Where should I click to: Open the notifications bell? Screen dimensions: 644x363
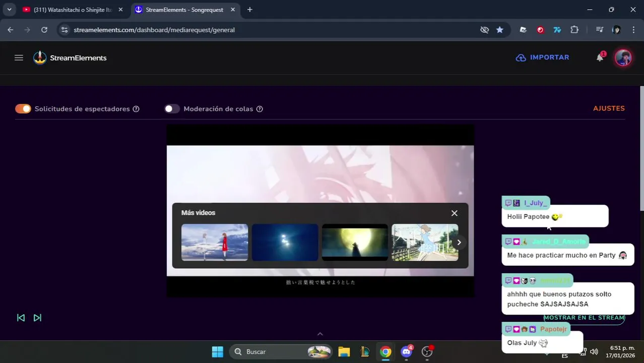(600, 57)
